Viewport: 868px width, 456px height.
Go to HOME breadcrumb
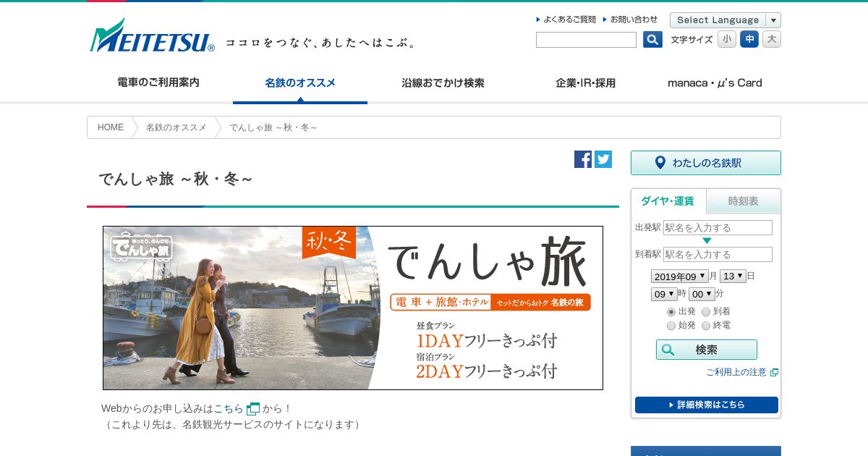tap(111, 127)
